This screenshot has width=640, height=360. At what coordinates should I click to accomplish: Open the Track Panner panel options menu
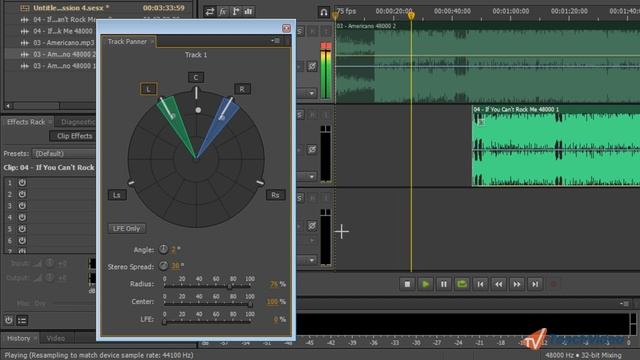coord(276,41)
